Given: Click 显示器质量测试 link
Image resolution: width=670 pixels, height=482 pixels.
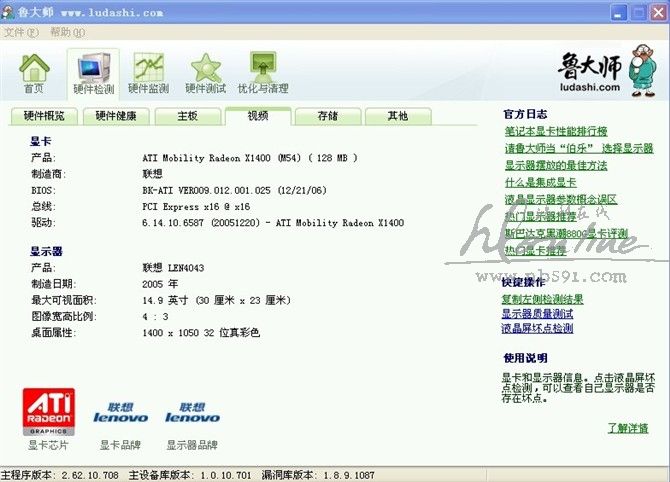Looking at the screenshot, I should 538,314.
